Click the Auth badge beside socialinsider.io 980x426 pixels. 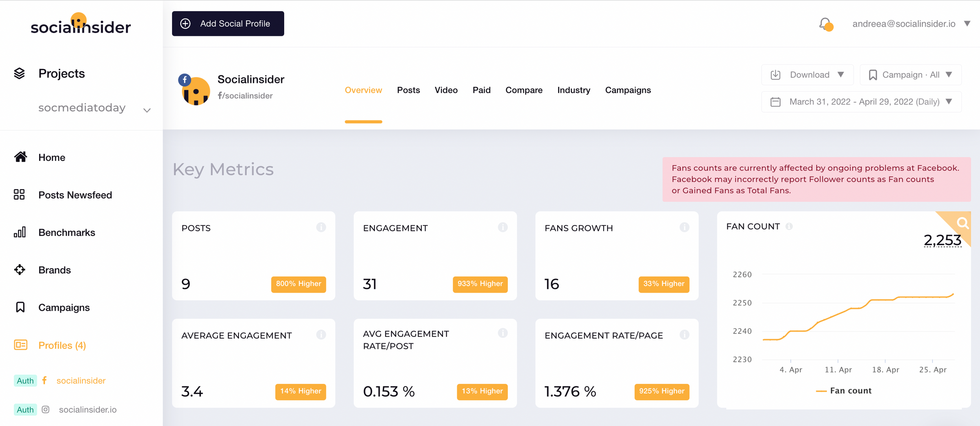[x=25, y=410]
